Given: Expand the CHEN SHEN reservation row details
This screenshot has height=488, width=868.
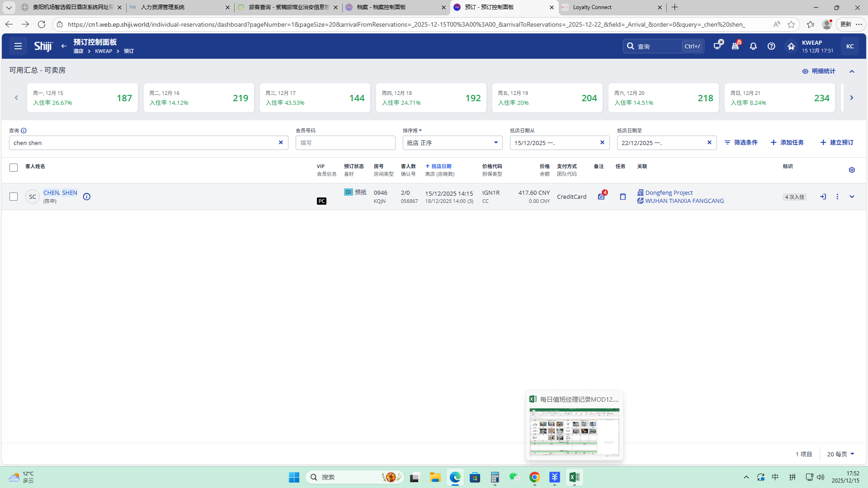Looking at the screenshot, I should 852,197.
